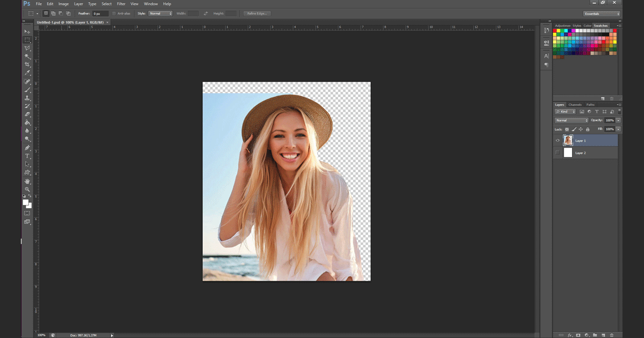The width and height of the screenshot is (644, 338).
Task: Click the delete swatch trash icon
Action: click(x=611, y=98)
